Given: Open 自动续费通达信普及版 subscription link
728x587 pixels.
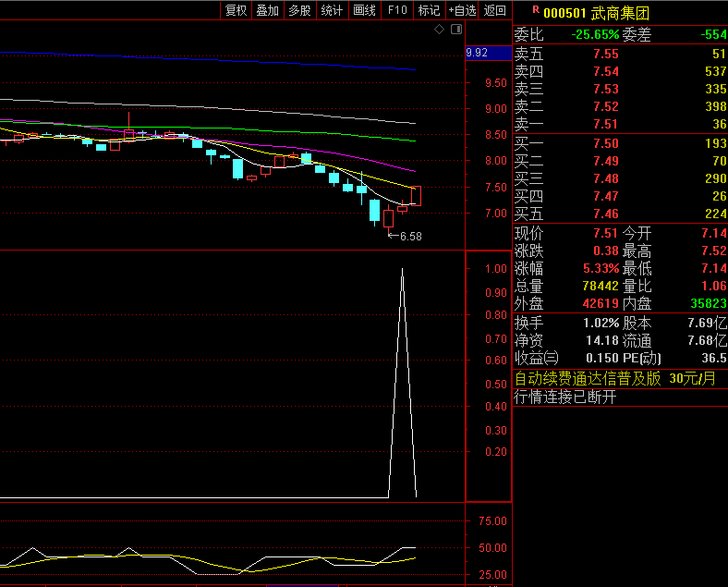Looking at the screenshot, I should pyautogui.click(x=588, y=378).
